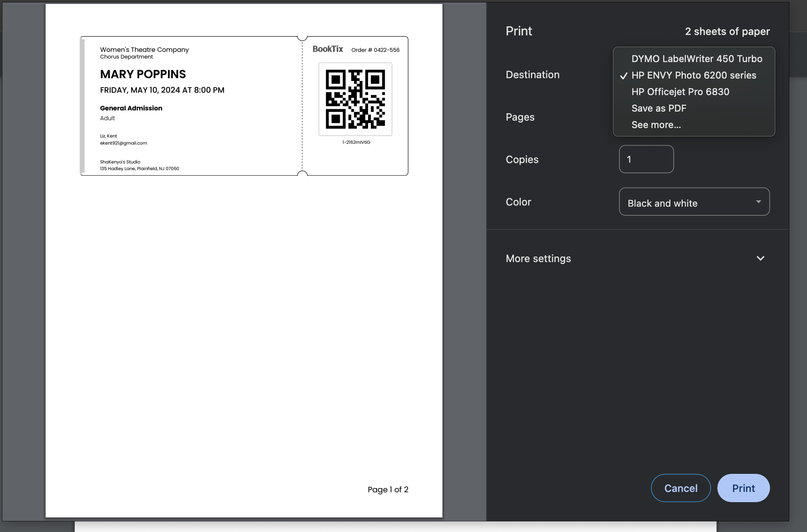807x532 pixels.
Task: Choose HP ENVY Photo 6200 series printer
Action: click(694, 75)
